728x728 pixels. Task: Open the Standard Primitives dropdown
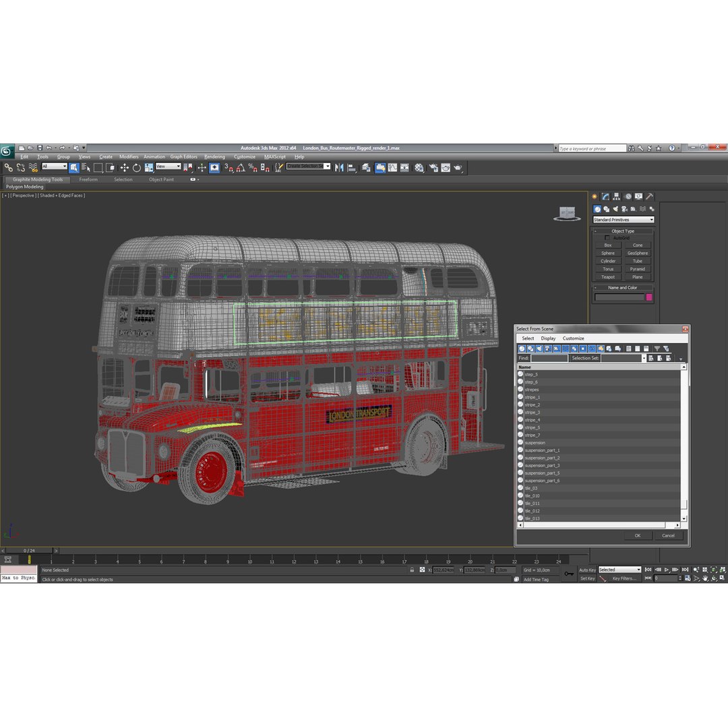pyautogui.click(x=624, y=220)
